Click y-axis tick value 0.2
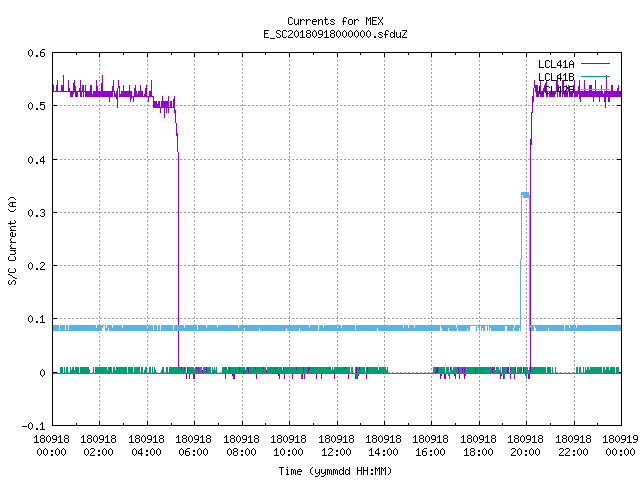The image size is (640, 480). 36,266
